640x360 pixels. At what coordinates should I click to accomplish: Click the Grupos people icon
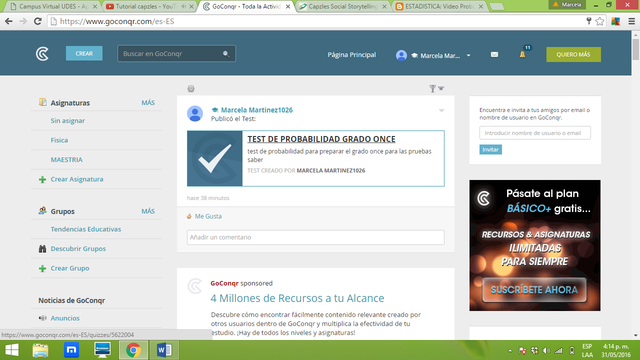click(42, 211)
